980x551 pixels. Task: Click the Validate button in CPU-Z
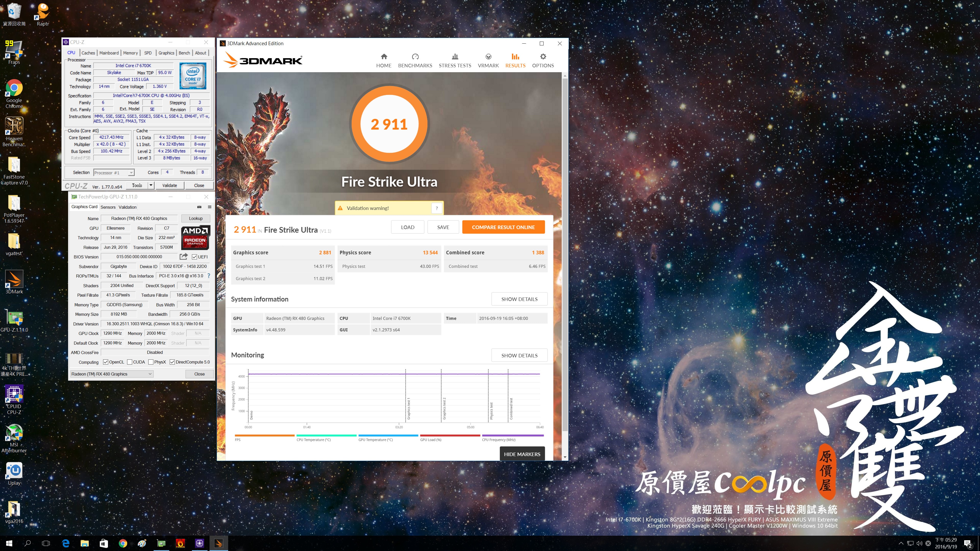[x=169, y=185]
